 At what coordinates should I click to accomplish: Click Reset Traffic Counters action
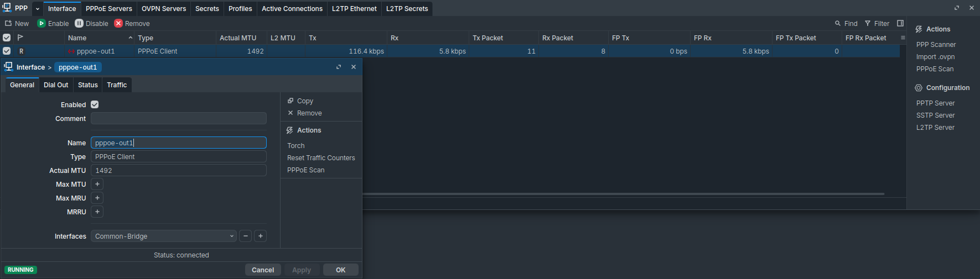tap(321, 157)
